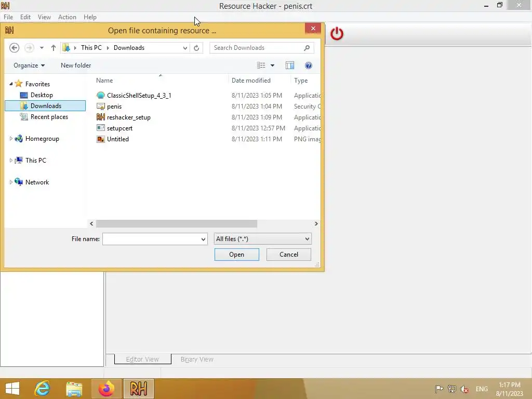Image resolution: width=532 pixels, height=399 pixels.
Task: Click the forward navigation arrow in dialog
Action: (x=29, y=48)
